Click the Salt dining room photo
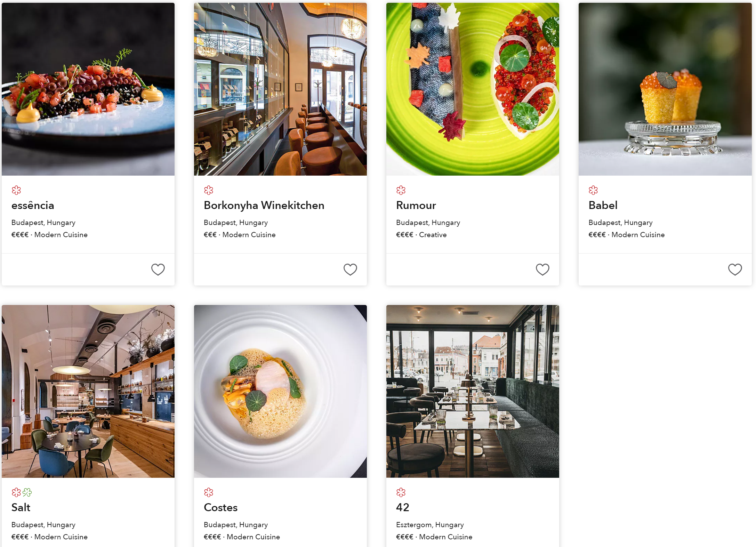The height and width of the screenshot is (547, 756). coord(88,391)
